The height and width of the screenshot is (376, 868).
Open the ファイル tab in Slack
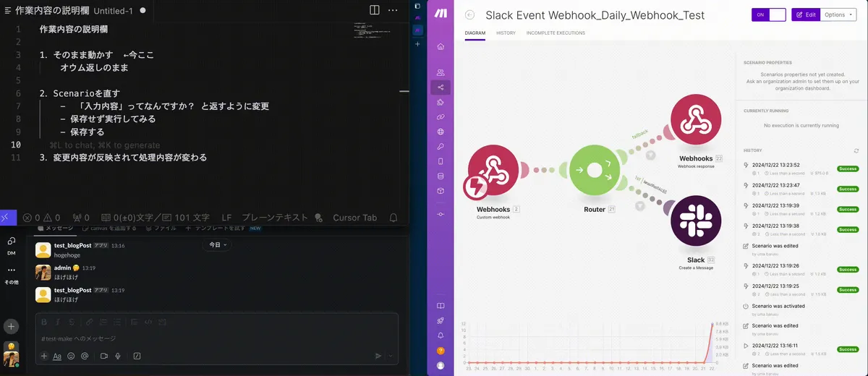click(x=161, y=228)
